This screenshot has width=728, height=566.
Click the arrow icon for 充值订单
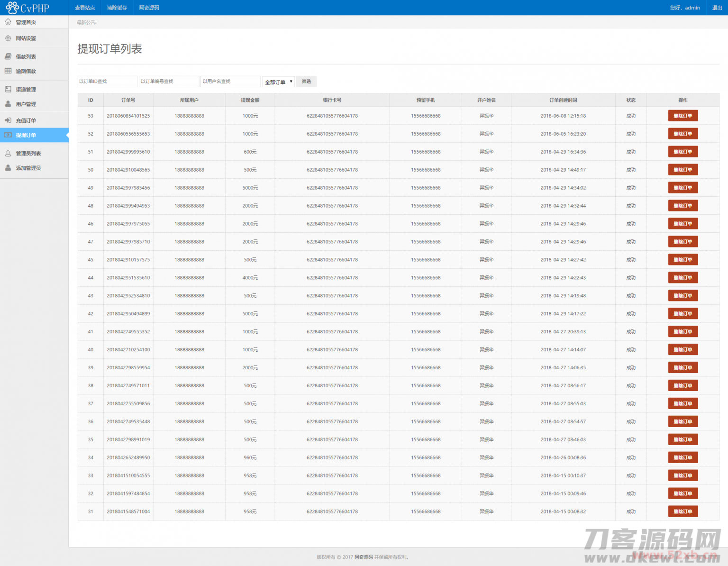click(8, 120)
